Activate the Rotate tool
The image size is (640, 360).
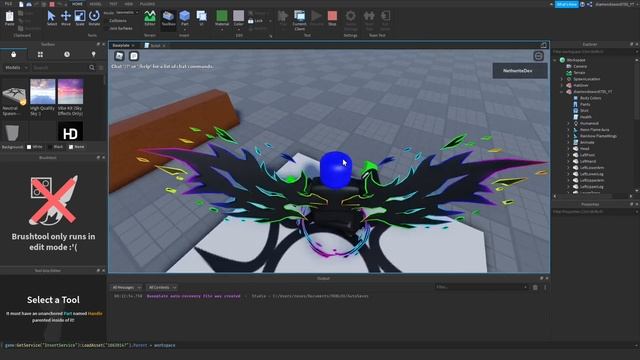[94, 18]
